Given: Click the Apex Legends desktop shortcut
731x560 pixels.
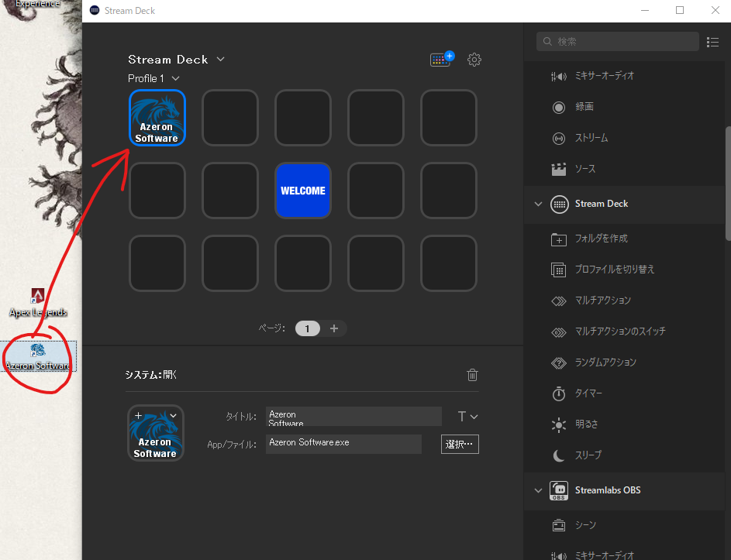Looking at the screenshot, I should [x=38, y=303].
